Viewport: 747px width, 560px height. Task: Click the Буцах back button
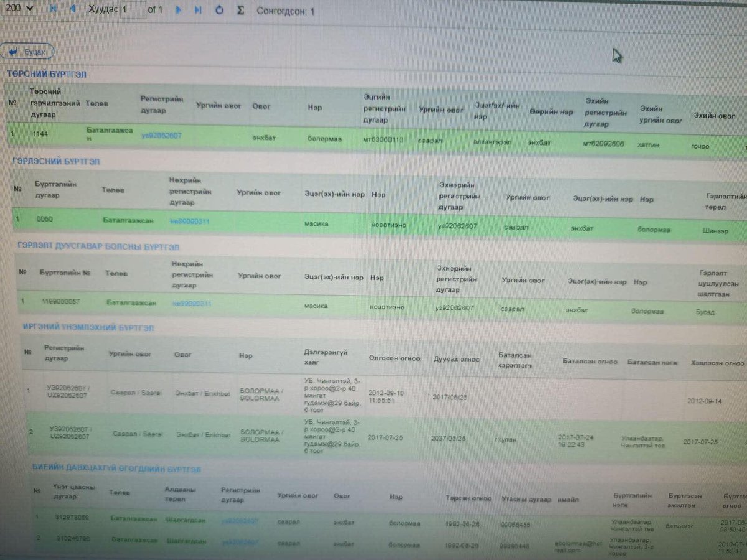click(x=27, y=52)
